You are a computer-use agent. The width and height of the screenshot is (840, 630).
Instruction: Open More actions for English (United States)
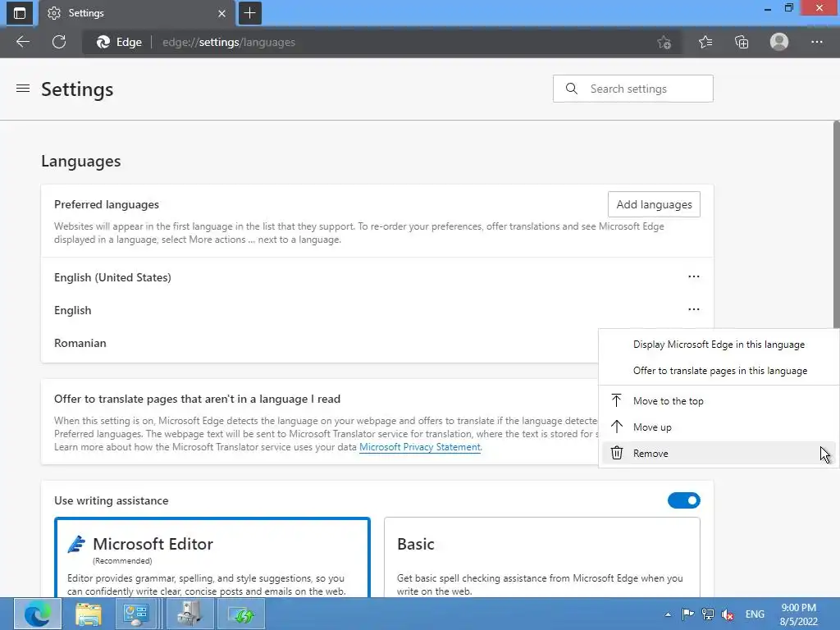coord(694,277)
